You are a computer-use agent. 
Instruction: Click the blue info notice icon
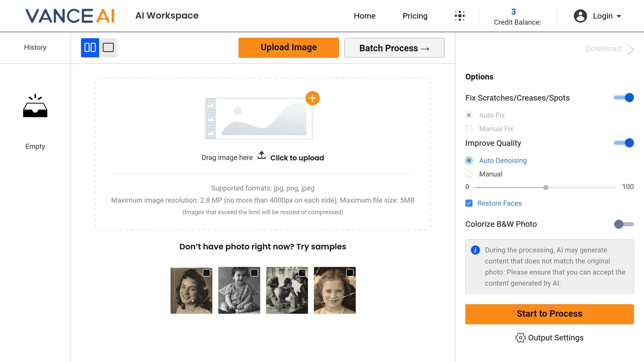(475, 250)
